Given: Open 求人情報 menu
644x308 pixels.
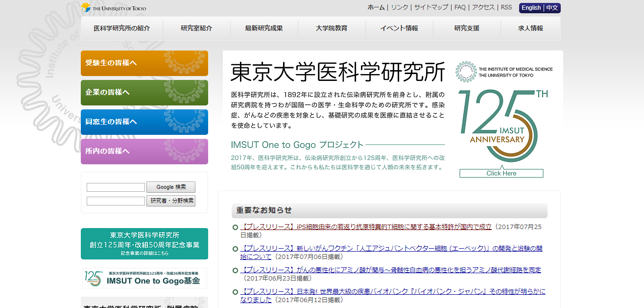Looking at the screenshot, I should (530, 28).
